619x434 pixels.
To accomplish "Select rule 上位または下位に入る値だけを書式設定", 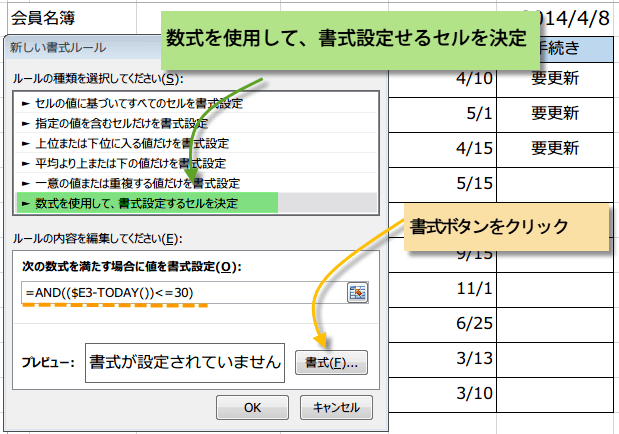I will coord(196,143).
